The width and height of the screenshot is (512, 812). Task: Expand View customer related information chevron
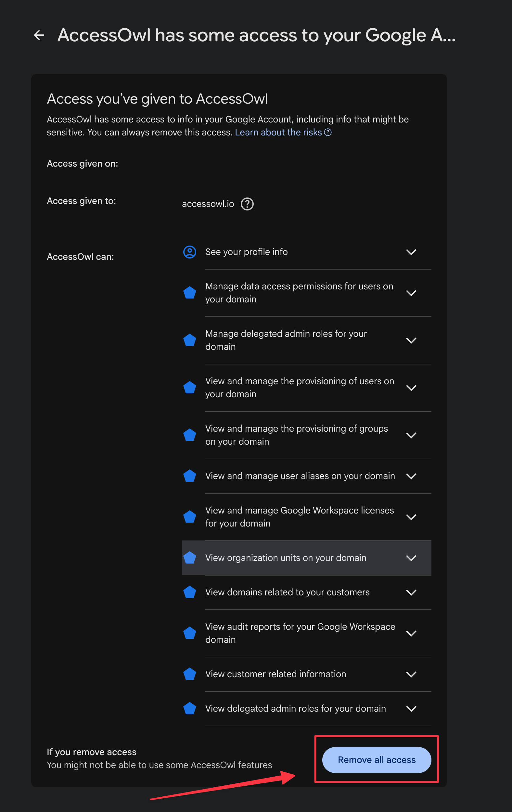411,674
